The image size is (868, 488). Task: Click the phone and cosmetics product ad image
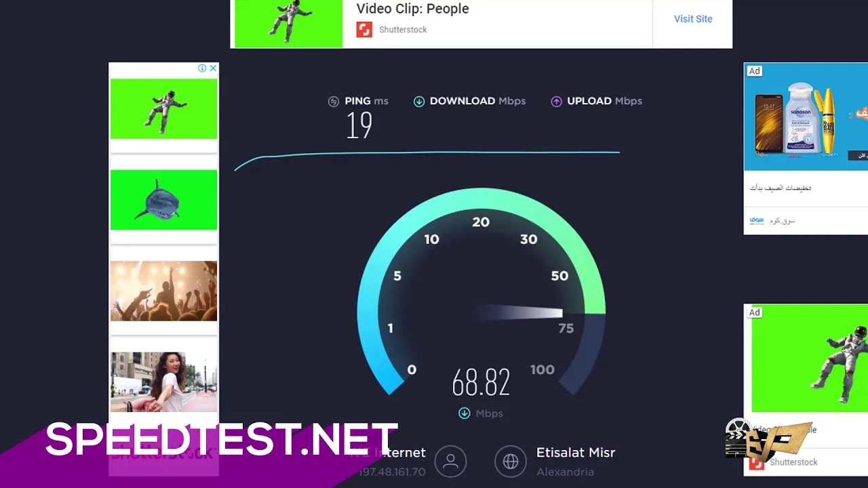coord(806,118)
